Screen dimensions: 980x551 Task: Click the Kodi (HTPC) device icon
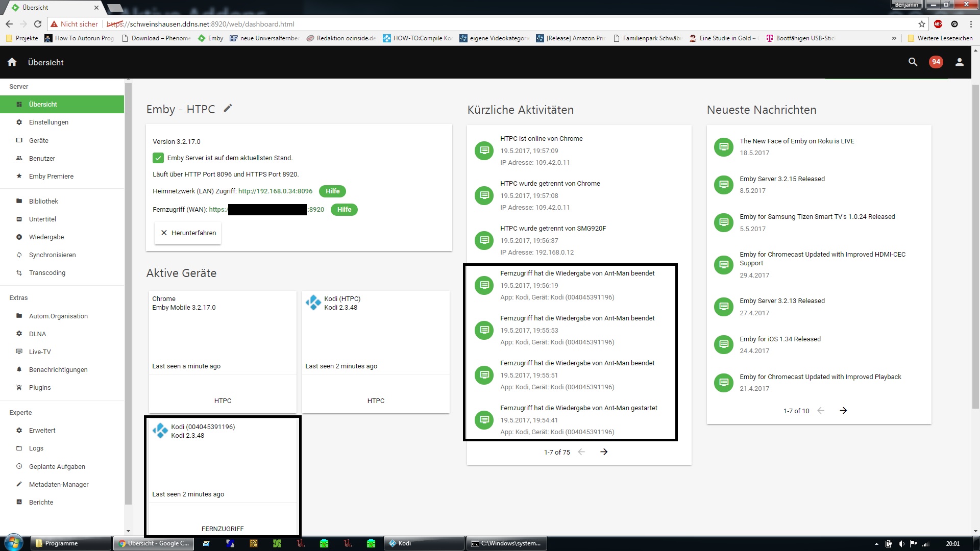click(313, 303)
